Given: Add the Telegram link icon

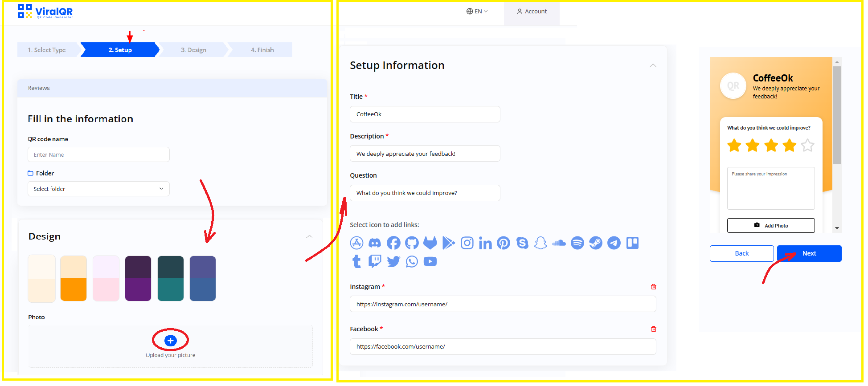Looking at the screenshot, I should coord(614,243).
